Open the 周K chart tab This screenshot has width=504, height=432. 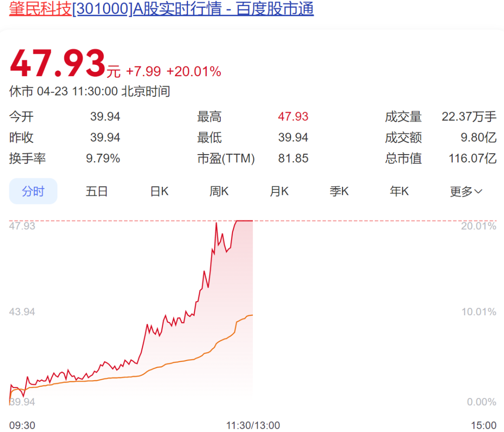(219, 191)
